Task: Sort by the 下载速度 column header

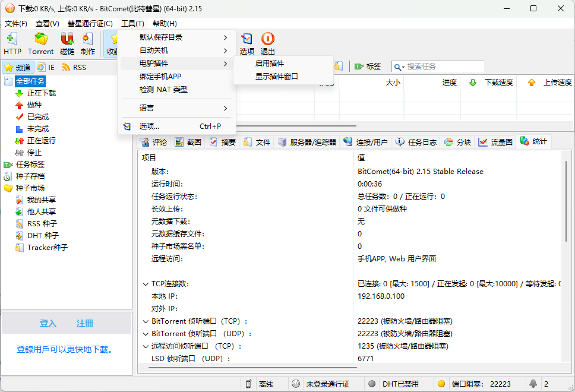Action: tap(488, 82)
